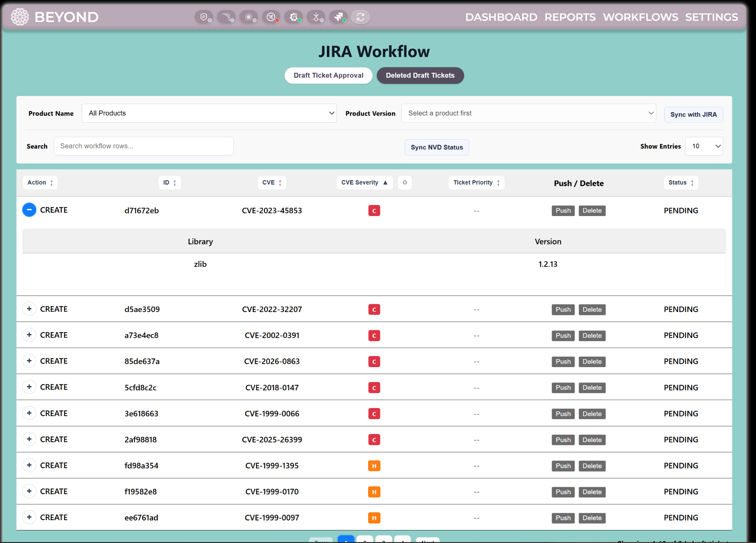
Task: Toggle the CVE Severity sort order
Action: [x=365, y=183]
